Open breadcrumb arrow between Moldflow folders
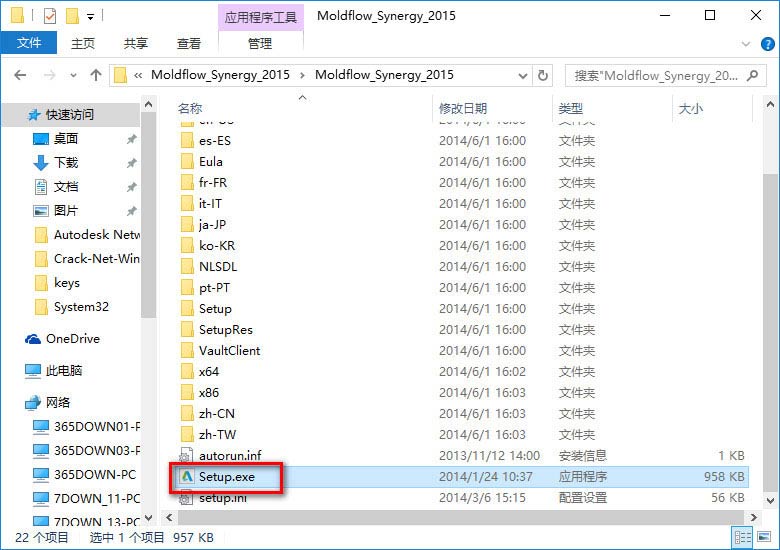 click(x=302, y=76)
